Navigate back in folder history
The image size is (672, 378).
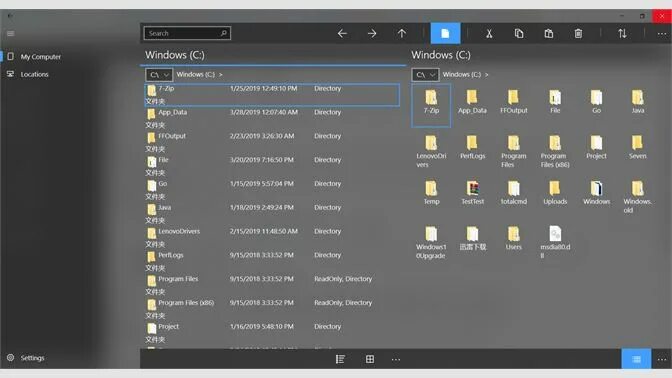(342, 33)
